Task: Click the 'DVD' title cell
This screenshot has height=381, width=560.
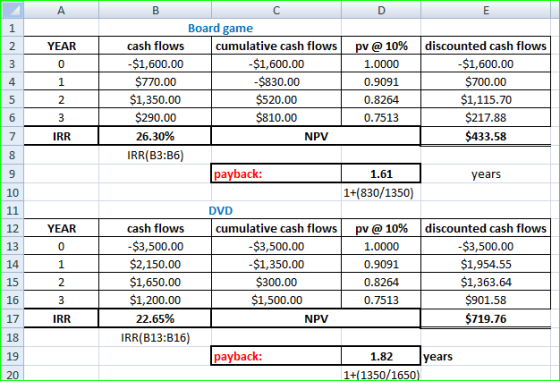Action: 220,210
